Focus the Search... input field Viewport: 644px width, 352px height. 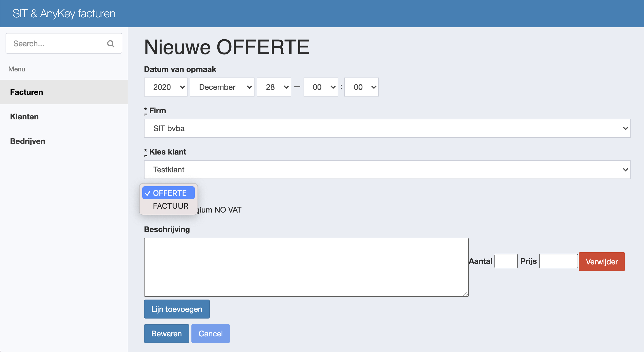[x=64, y=43]
